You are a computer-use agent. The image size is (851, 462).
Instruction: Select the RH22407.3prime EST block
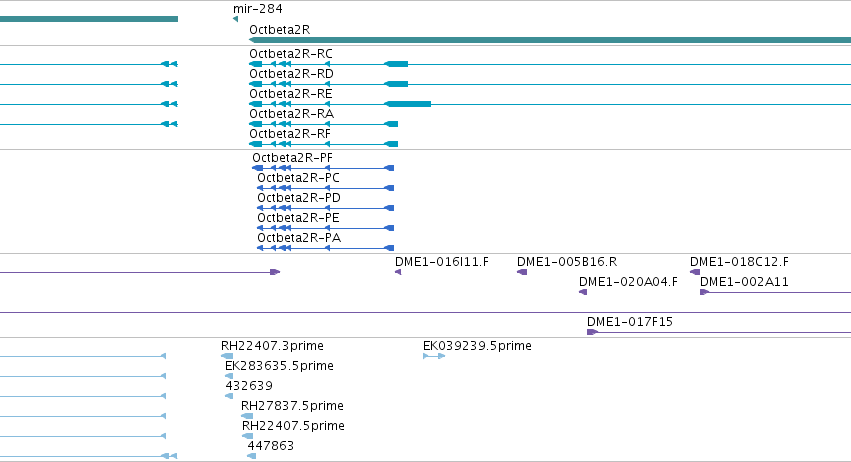point(227,356)
